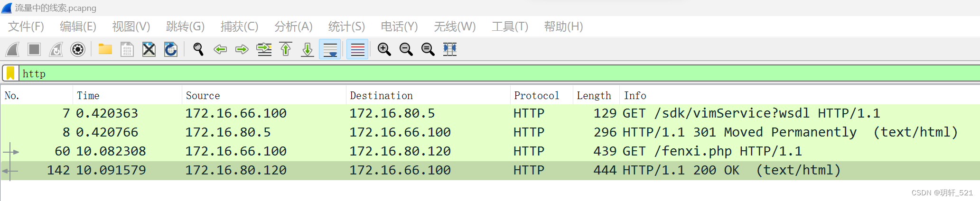Click the start capture shark fin icon
980x201 pixels.
13,49
